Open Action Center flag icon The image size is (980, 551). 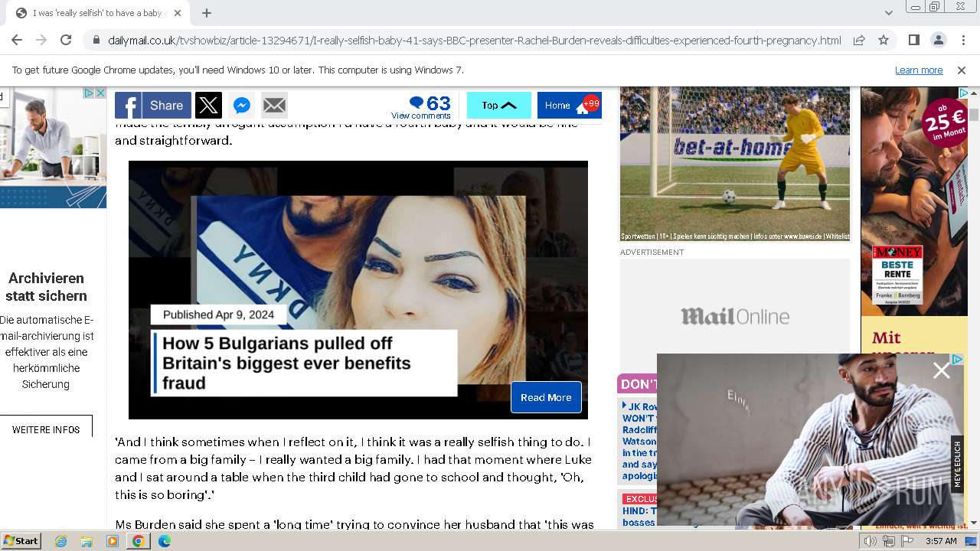tap(907, 541)
